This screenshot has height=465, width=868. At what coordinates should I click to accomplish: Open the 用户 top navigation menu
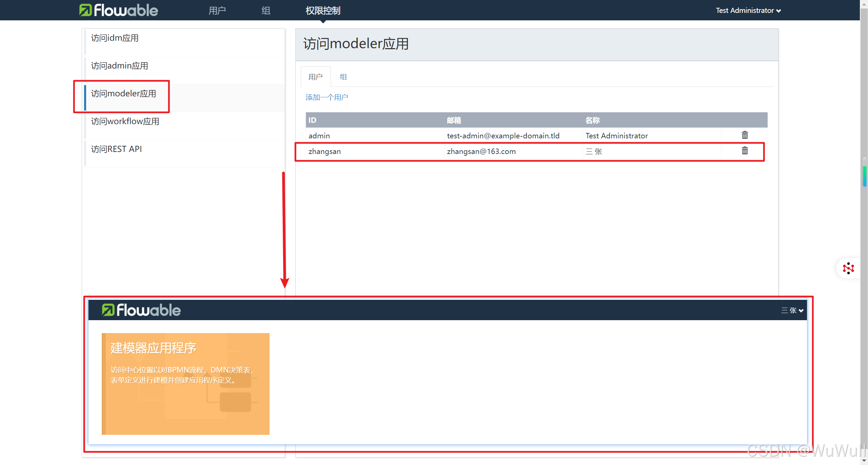[217, 11]
